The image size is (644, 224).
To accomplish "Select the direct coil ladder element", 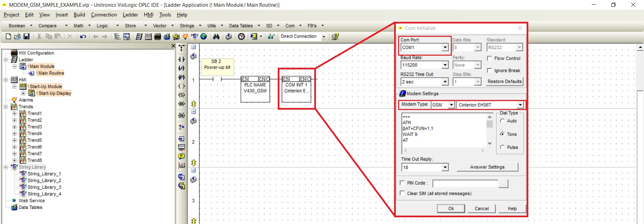I will 181,86.
